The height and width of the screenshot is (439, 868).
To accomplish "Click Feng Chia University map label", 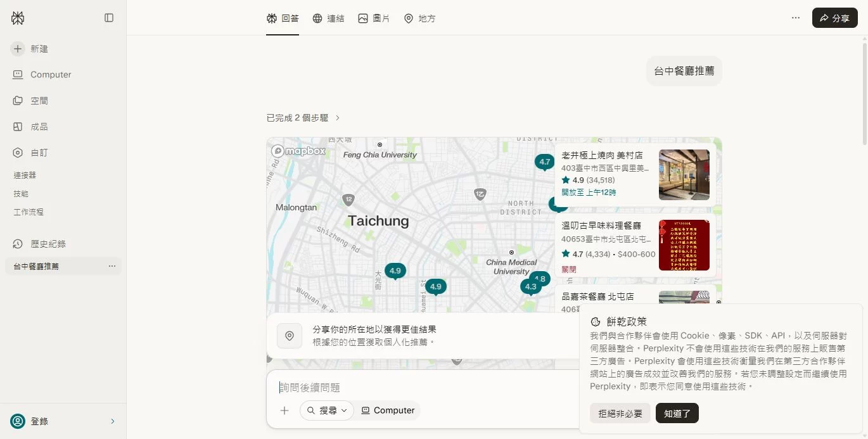I will tap(380, 155).
